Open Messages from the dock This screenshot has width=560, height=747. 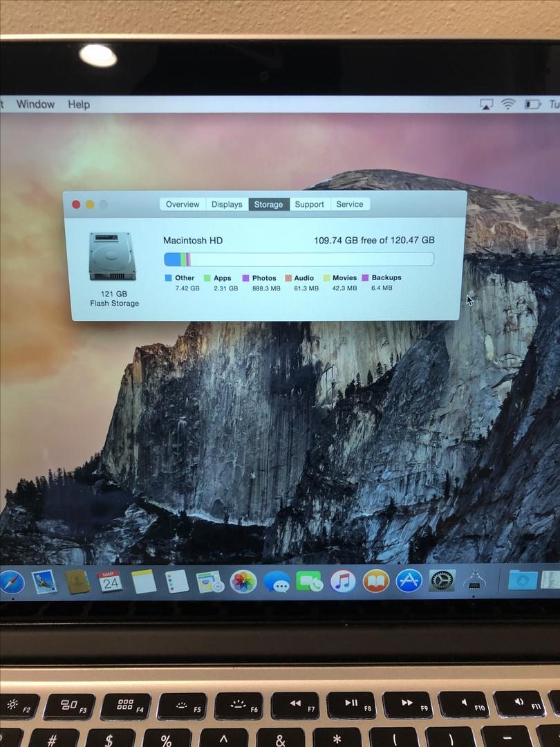(x=277, y=582)
